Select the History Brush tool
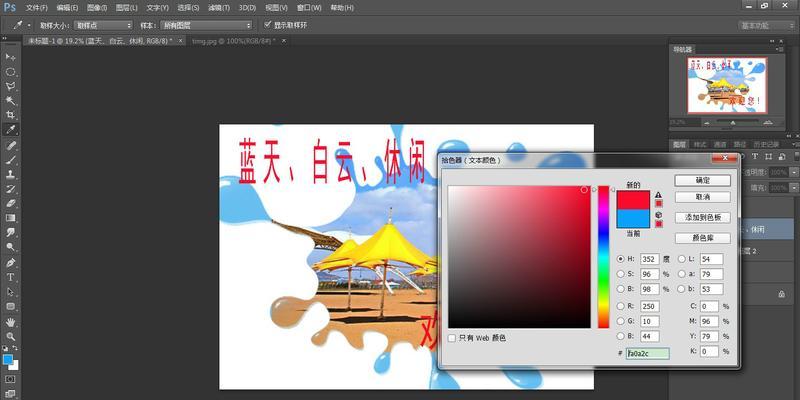Viewport: 800px width, 400px height. (10, 189)
